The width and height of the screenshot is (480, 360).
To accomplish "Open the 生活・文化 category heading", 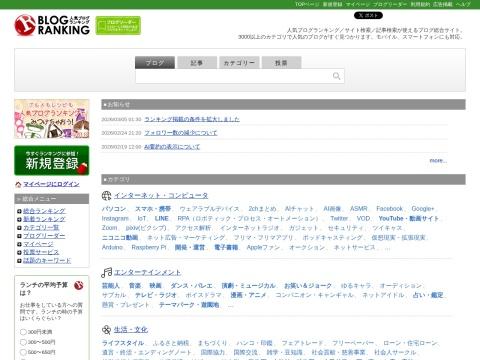I will coord(131,330).
